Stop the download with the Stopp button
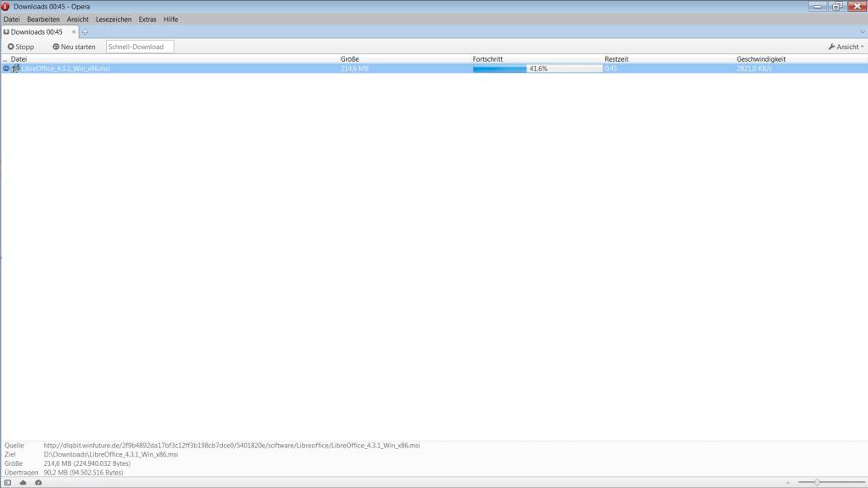The image size is (868, 488). click(x=21, y=47)
